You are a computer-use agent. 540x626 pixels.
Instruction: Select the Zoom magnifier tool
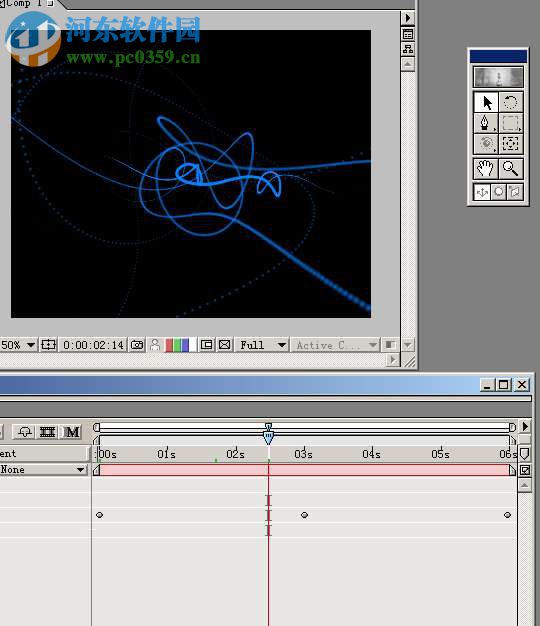(x=510, y=168)
